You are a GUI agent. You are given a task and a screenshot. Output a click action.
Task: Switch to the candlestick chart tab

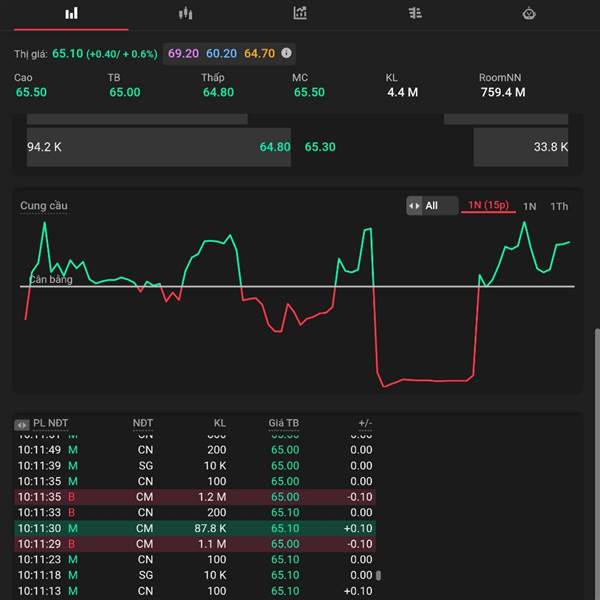(185, 14)
